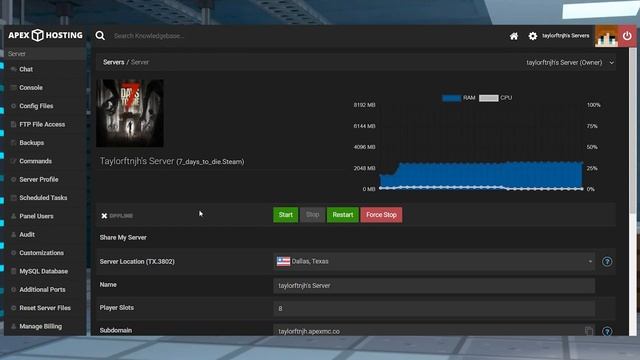Open the Scheduled Tasks page
The height and width of the screenshot is (360, 640).
[x=43, y=198]
